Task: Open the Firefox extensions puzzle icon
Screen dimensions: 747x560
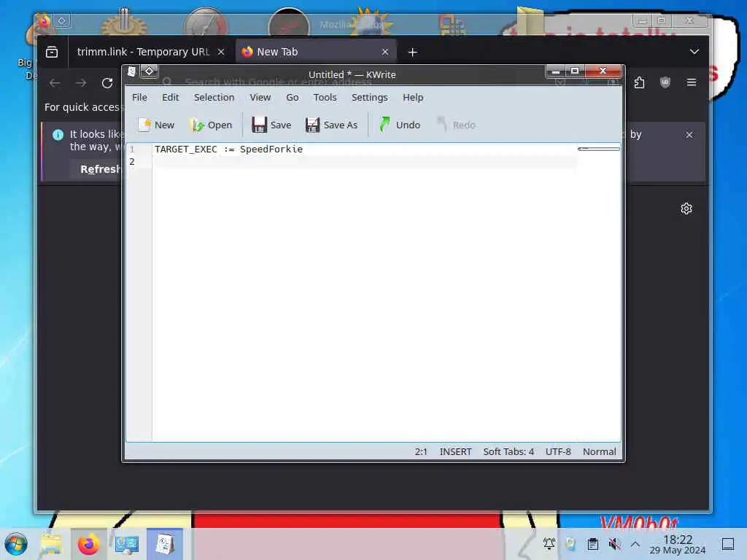Action: [x=639, y=82]
